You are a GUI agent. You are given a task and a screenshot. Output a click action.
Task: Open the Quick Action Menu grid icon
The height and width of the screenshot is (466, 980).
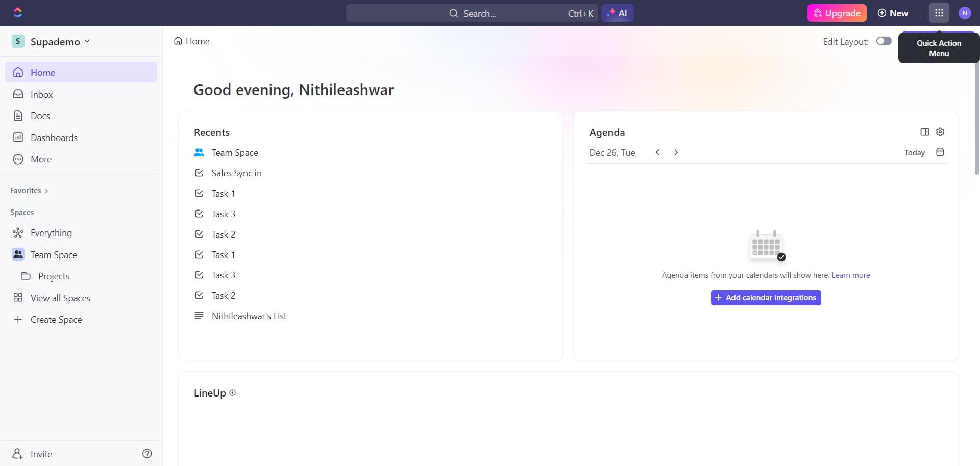938,13
